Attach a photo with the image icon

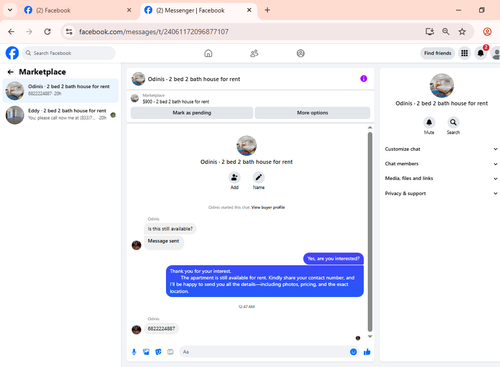[x=146, y=352]
